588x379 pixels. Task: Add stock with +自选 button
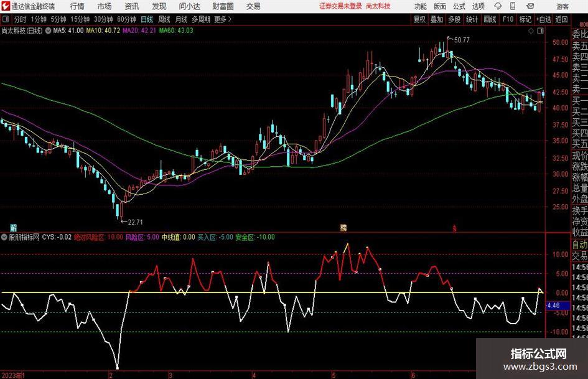click(x=543, y=19)
